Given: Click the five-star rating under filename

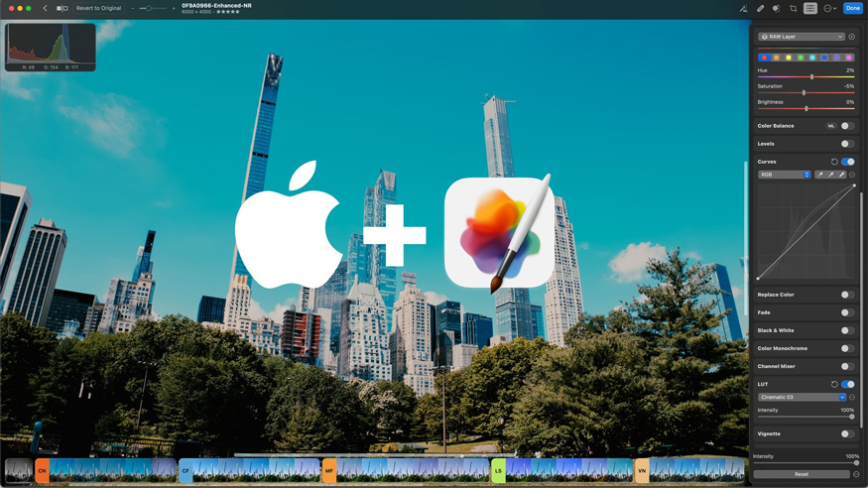Looking at the screenshot, I should [x=227, y=12].
